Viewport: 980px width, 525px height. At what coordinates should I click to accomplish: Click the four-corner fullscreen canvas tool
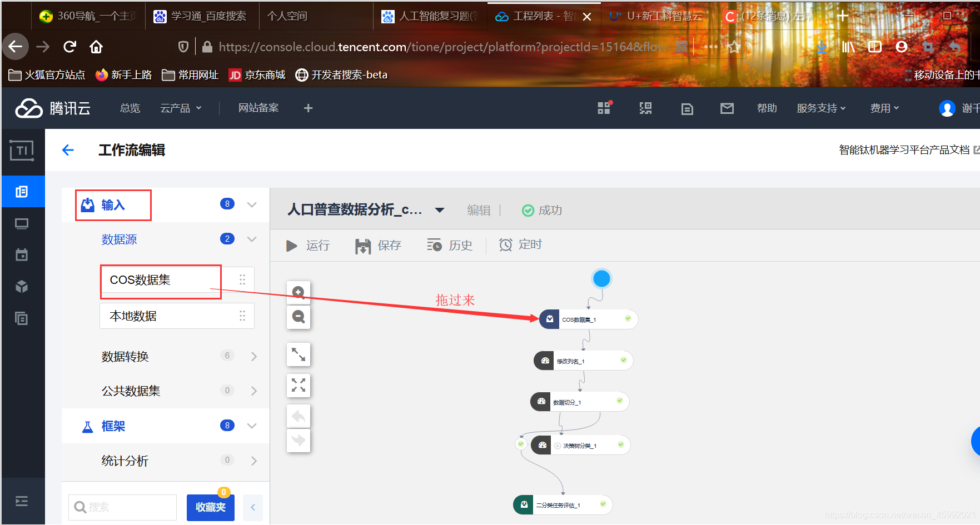point(299,385)
